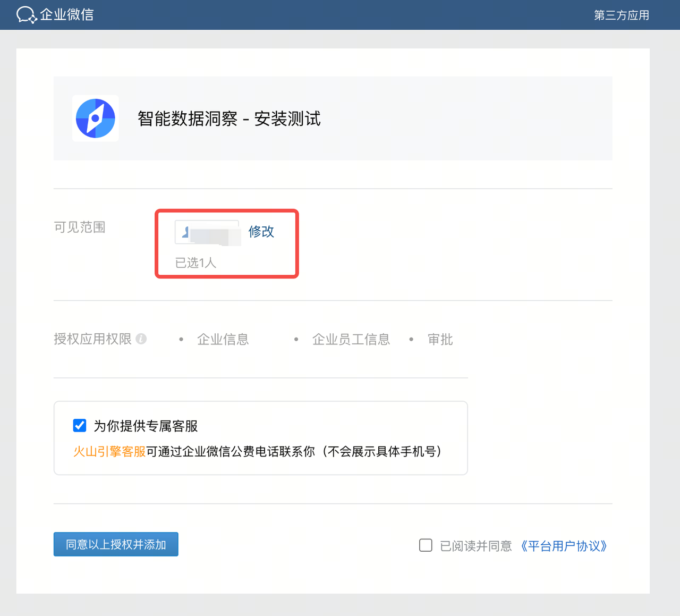Click 同意以上授权并添加 button

tap(116, 544)
